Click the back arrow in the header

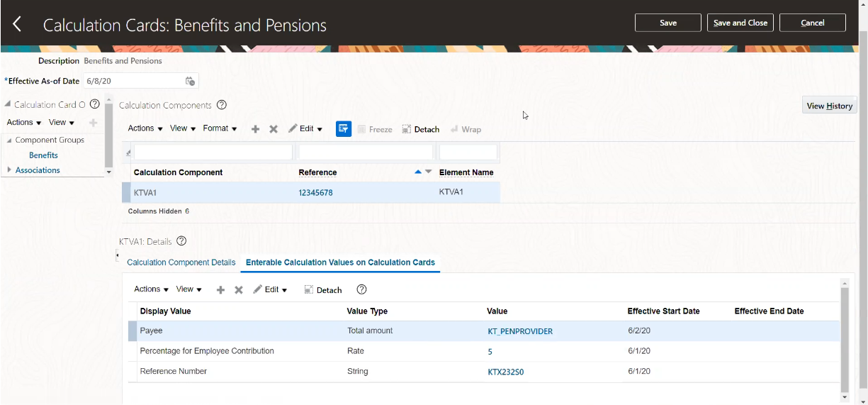coord(17,25)
